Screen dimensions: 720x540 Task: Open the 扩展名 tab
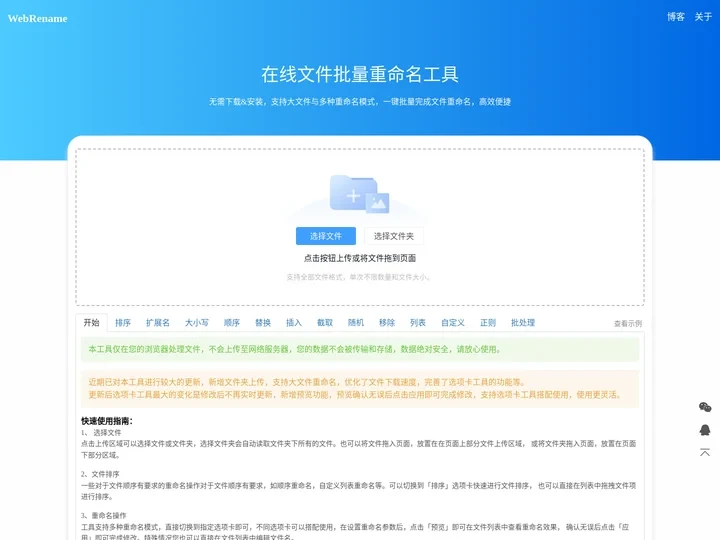158,323
